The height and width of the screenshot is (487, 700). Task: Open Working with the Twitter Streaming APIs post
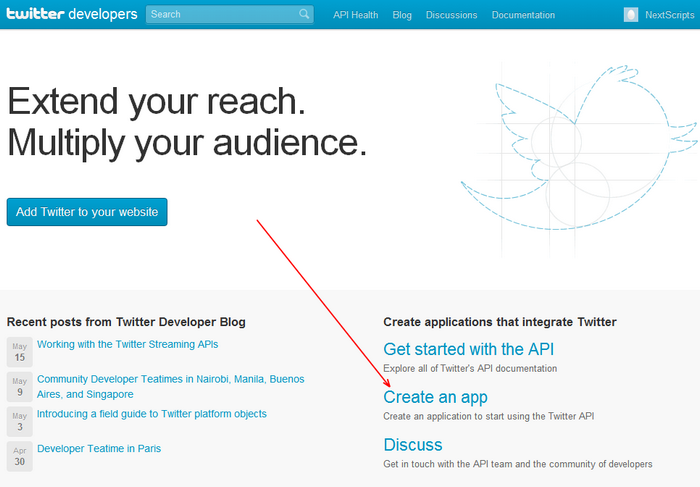[x=127, y=344]
